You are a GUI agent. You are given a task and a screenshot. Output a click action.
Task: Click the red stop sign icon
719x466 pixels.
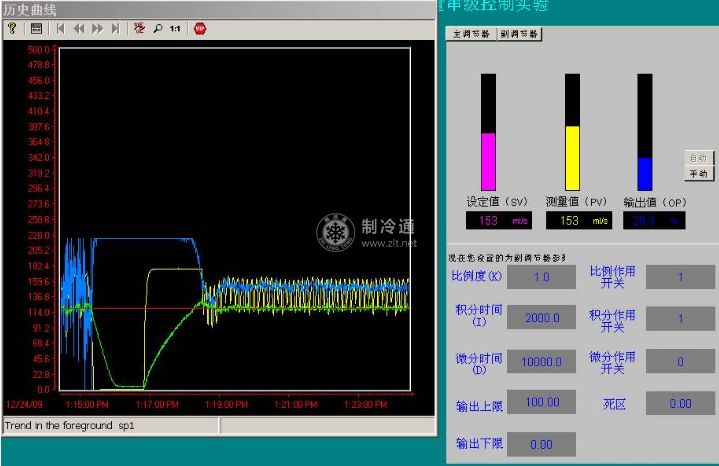tap(200, 29)
